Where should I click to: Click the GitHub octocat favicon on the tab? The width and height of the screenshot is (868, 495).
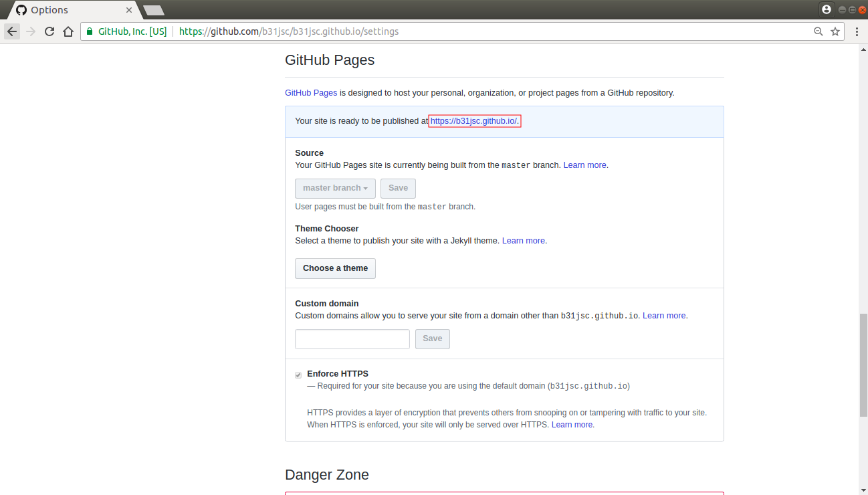(x=21, y=10)
